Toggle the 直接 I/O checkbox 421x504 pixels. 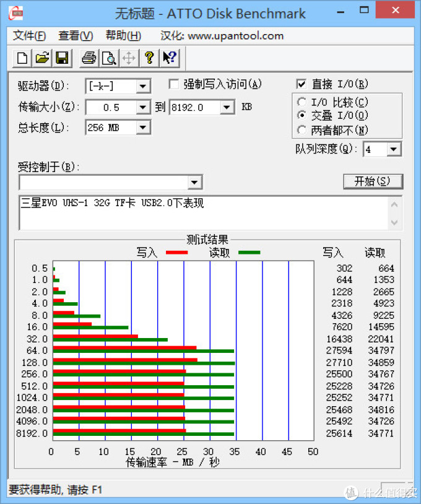point(301,84)
